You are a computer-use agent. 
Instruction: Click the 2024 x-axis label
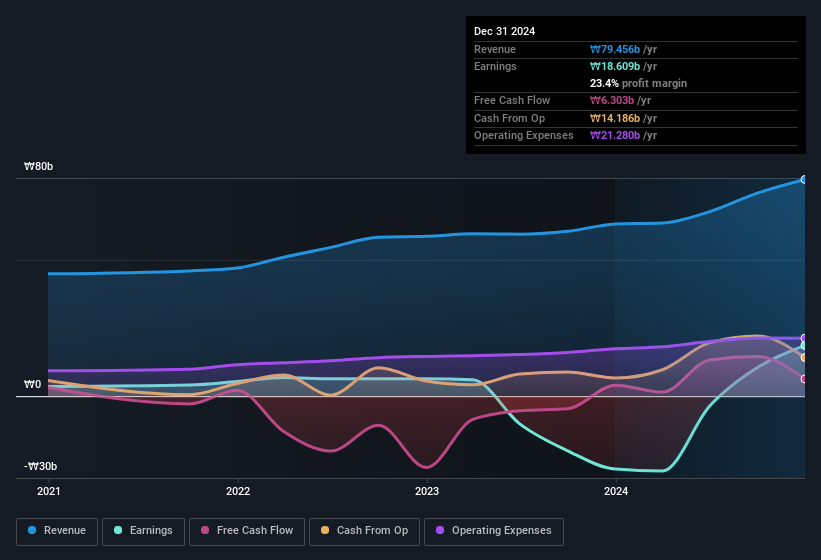616,491
